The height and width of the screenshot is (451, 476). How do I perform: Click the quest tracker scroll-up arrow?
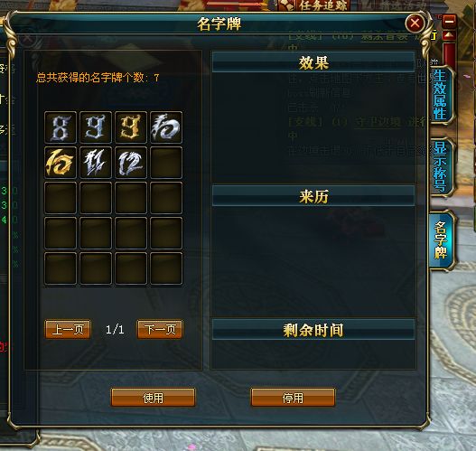click(x=449, y=35)
